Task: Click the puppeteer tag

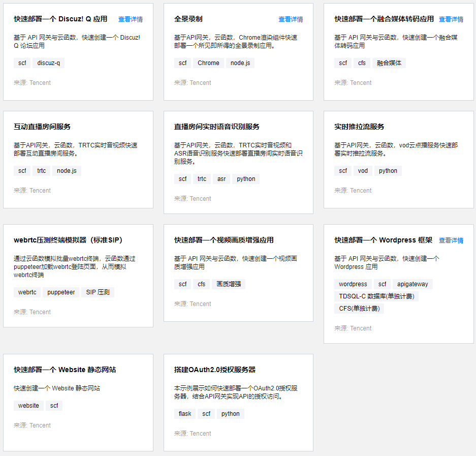Action: point(61,292)
